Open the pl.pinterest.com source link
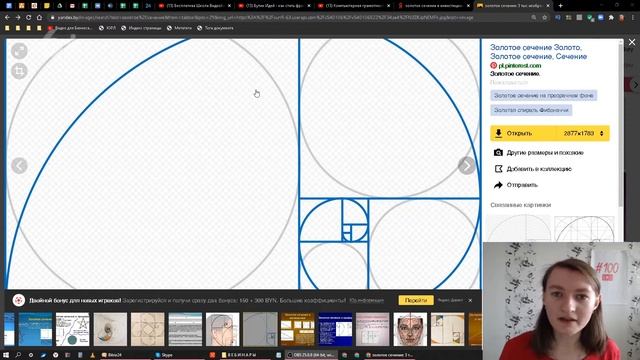 [x=519, y=65]
